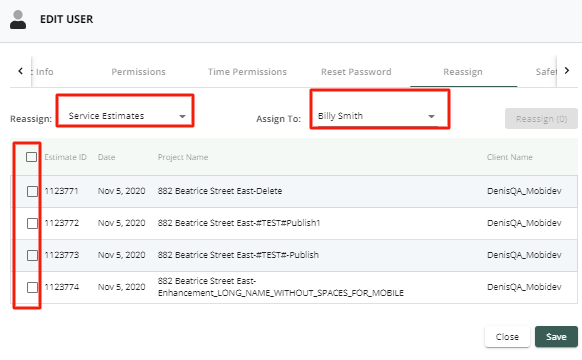Viewport: 582px width, 360px height.
Task: Select project 882 Beatrice Street East-#TEST#-Publish
Action: coord(238,255)
